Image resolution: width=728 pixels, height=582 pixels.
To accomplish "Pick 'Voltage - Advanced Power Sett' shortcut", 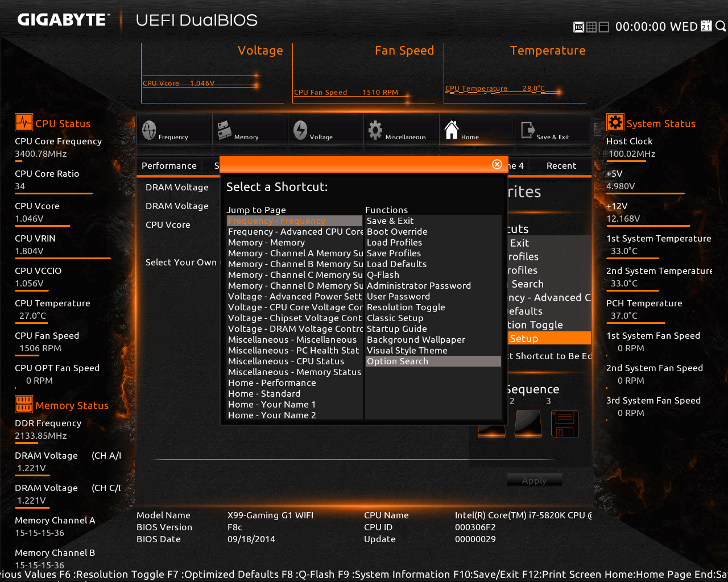I will [295, 296].
